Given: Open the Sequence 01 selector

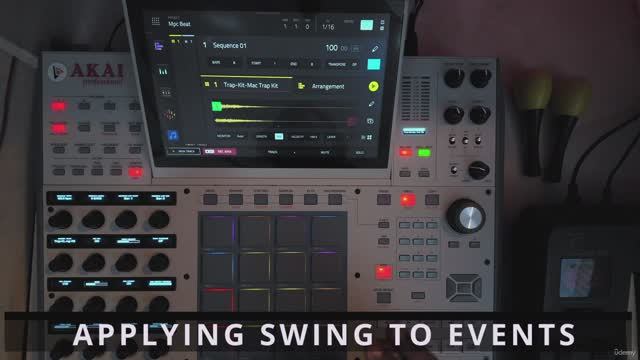Looking at the screenshot, I should pyautogui.click(x=230, y=46).
